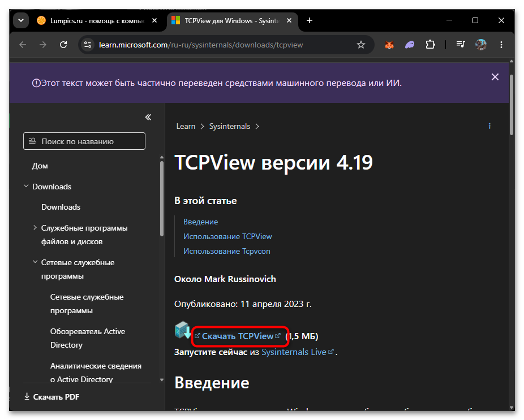Close the Lumpics.ru tab
The height and width of the screenshot is (420, 524).
[x=154, y=21]
